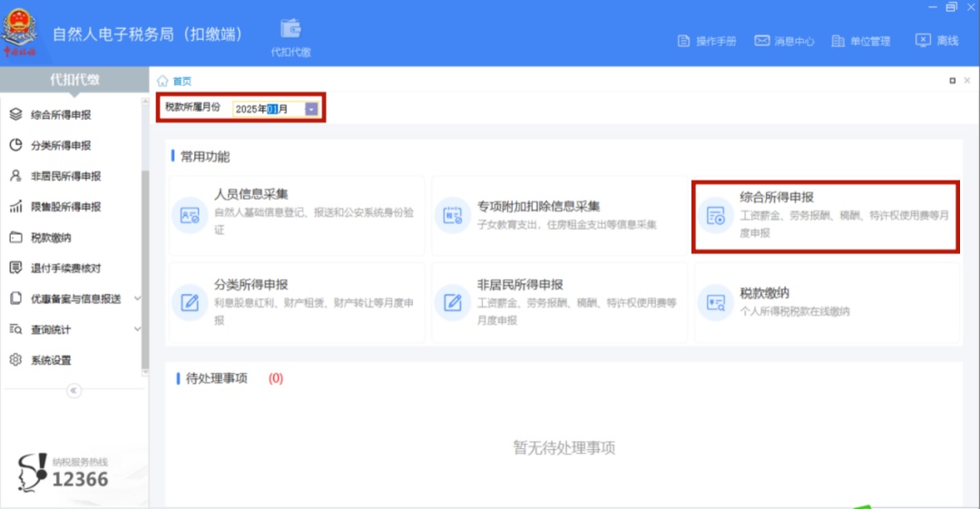
Task: Open 税款缴纳 card icon
Action: click(x=715, y=303)
